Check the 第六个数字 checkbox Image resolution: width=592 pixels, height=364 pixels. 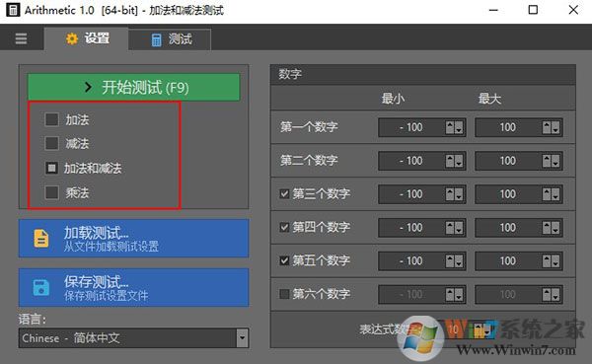pyautogui.click(x=284, y=293)
